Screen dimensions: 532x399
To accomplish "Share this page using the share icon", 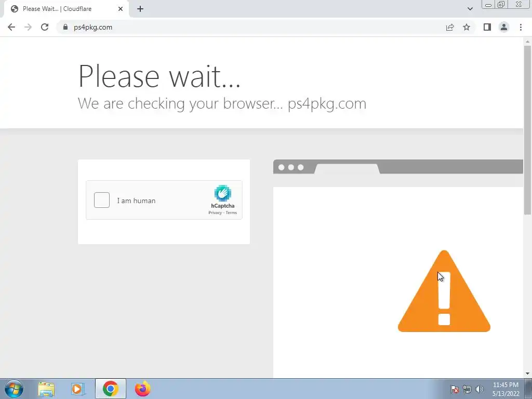I will tap(450, 27).
